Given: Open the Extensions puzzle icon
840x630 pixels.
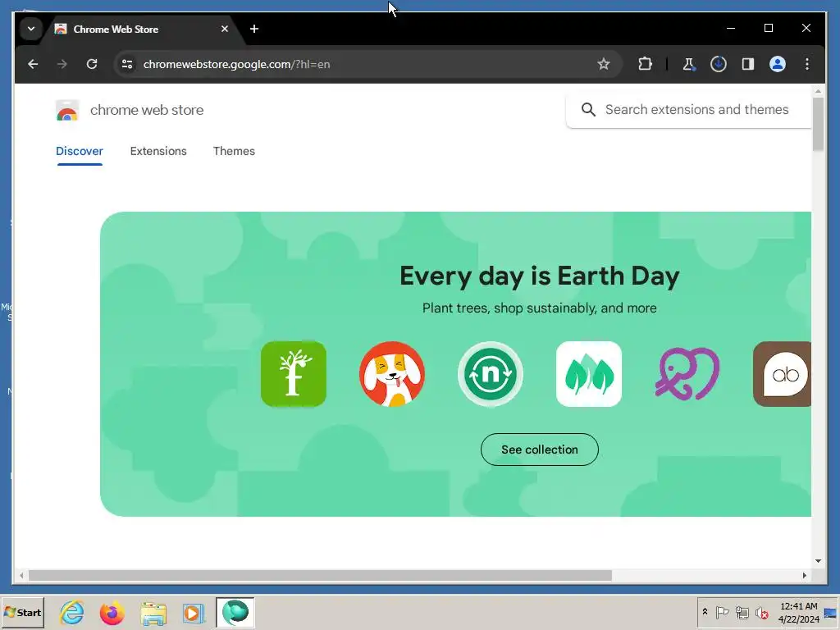Looking at the screenshot, I should (x=645, y=64).
